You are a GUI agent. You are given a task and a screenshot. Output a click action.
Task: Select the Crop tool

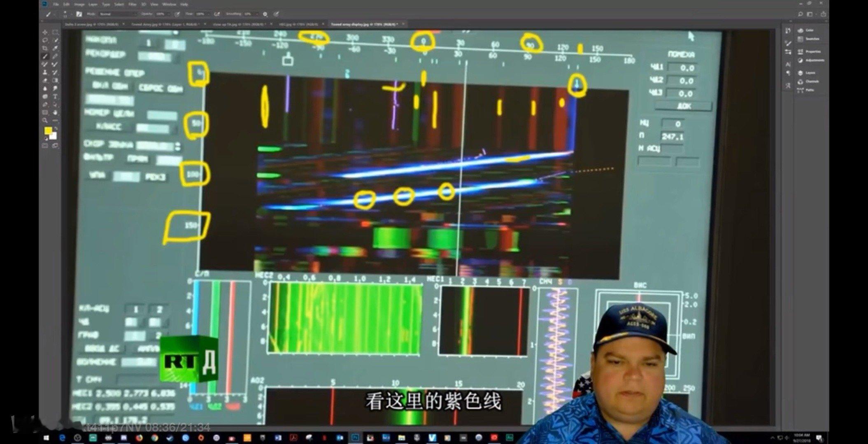click(x=44, y=48)
